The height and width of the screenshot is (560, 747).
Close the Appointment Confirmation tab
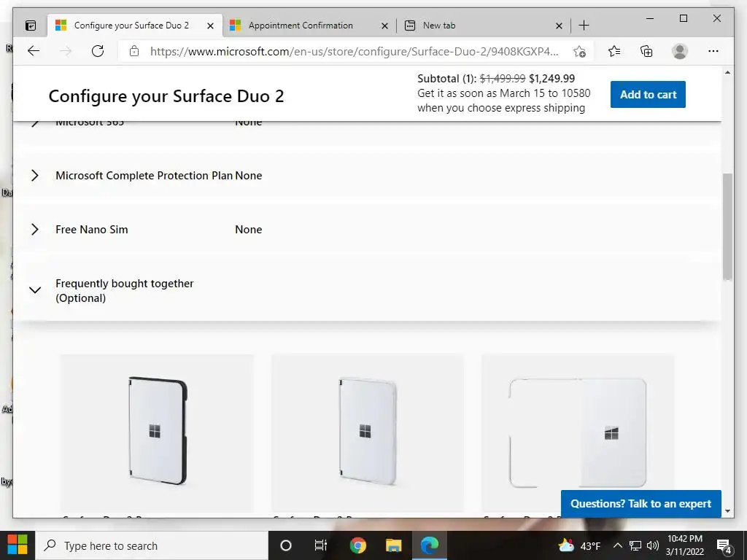(384, 26)
